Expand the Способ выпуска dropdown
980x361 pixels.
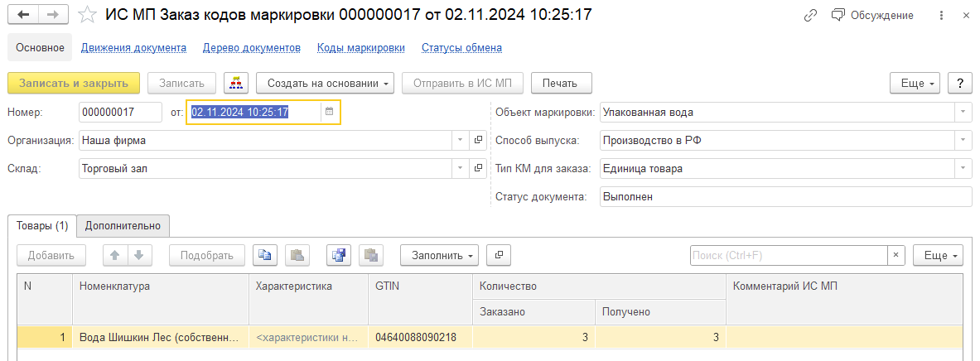963,140
